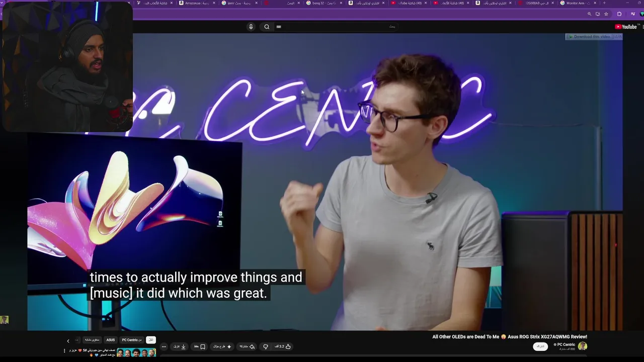Viewport: 644px width, 362px height.
Task: Select the white 'All' filter chip
Action: (150, 340)
